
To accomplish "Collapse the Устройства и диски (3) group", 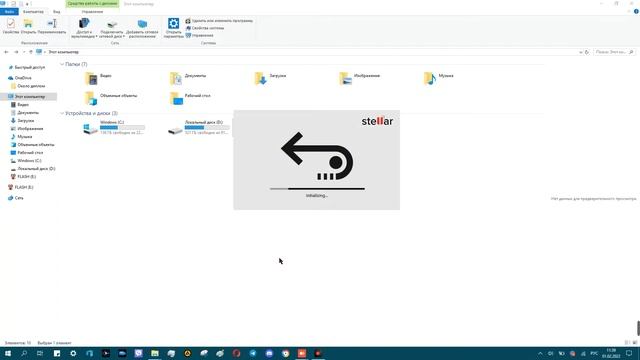I will tap(62, 113).
